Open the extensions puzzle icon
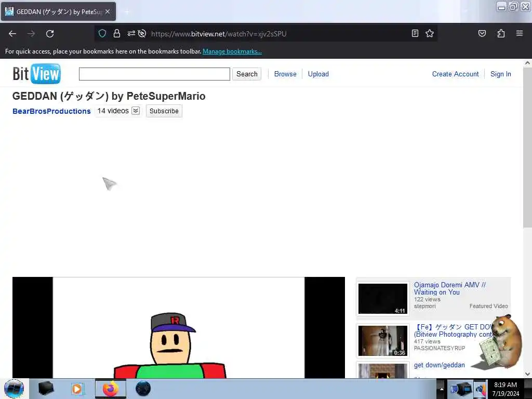Image resolution: width=532 pixels, height=399 pixels. [x=501, y=33]
